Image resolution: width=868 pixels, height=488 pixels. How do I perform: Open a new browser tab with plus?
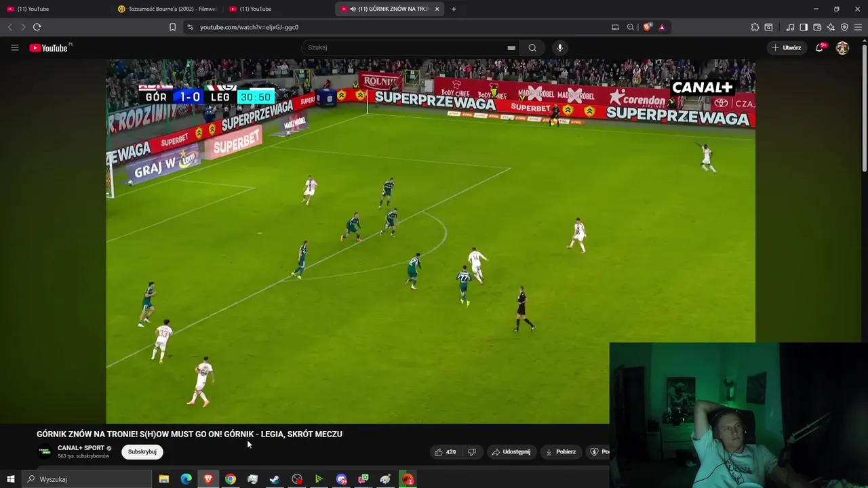[454, 9]
